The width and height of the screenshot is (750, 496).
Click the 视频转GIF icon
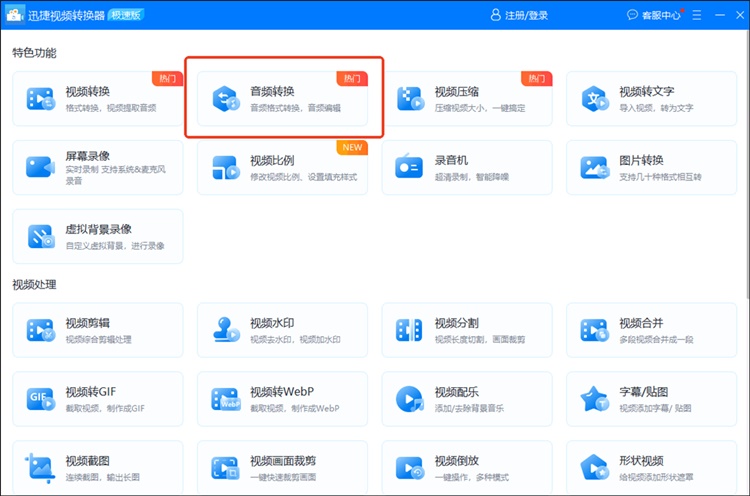41,398
